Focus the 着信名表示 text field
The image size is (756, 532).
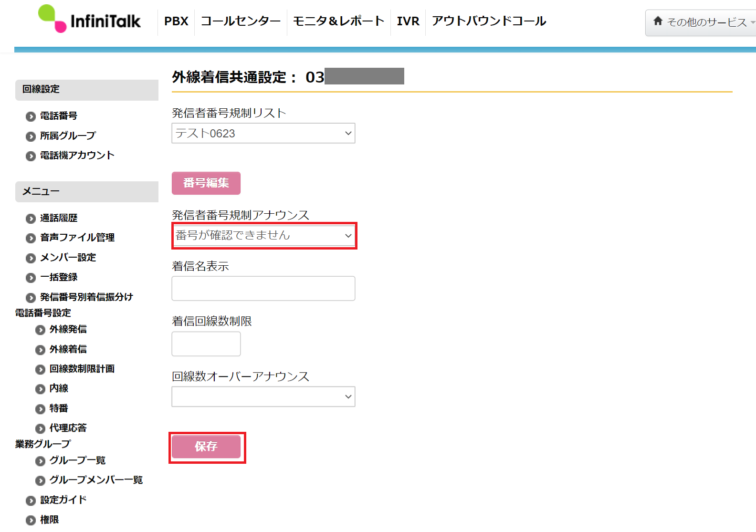[x=263, y=288]
